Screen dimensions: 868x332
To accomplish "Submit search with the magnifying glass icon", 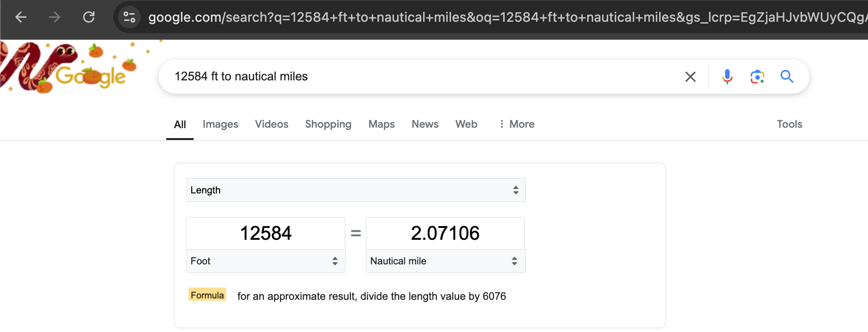I will [x=787, y=77].
